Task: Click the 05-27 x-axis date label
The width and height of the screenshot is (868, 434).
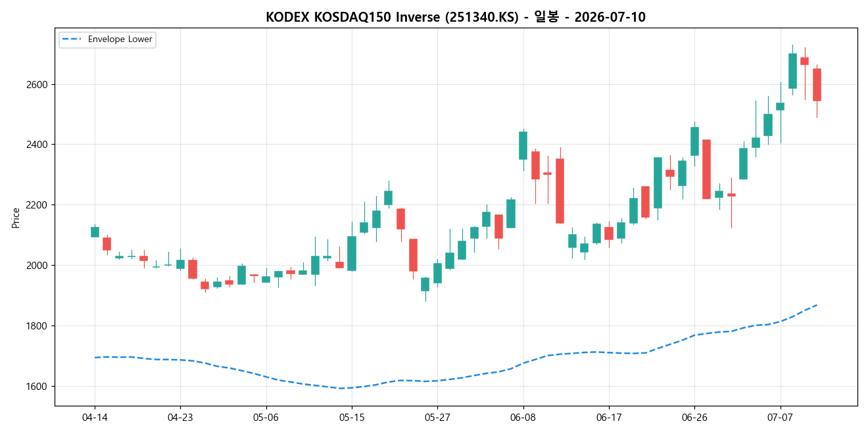Action: pyautogui.click(x=437, y=418)
